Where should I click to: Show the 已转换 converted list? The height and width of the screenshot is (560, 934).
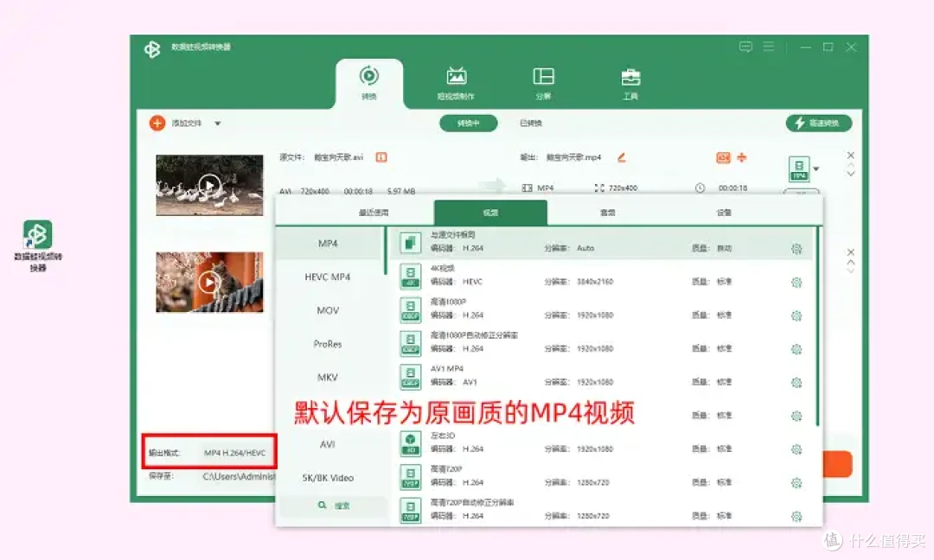click(531, 124)
